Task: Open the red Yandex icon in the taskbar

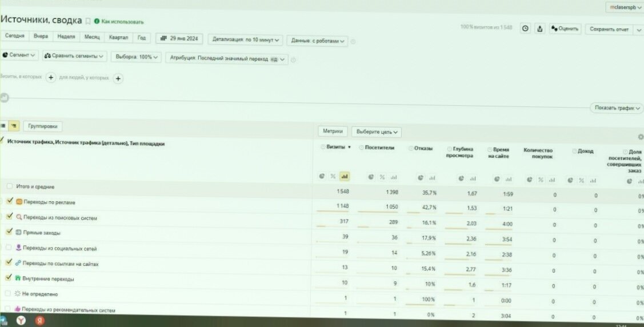Action: pos(39,321)
